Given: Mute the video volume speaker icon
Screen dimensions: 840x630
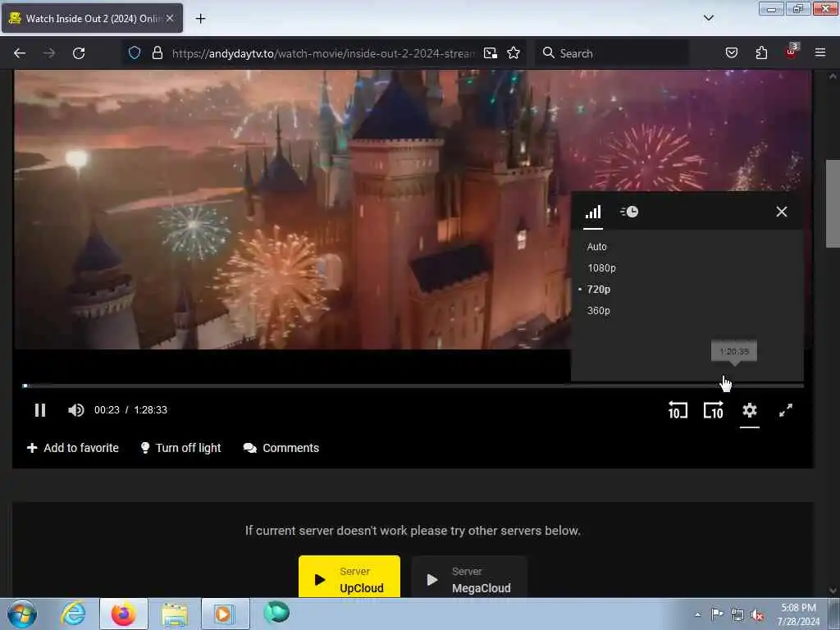Looking at the screenshot, I should 75,410.
